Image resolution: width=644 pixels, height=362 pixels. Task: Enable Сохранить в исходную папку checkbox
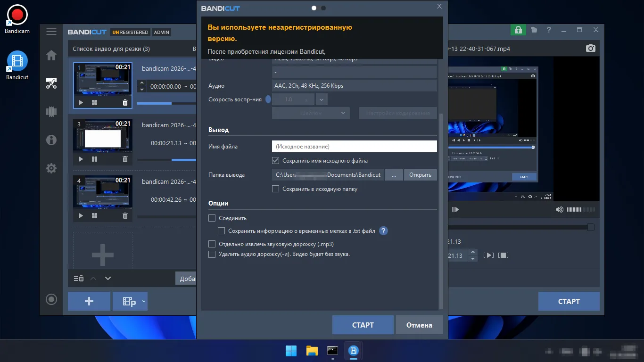pyautogui.click(x=276, y=189)
